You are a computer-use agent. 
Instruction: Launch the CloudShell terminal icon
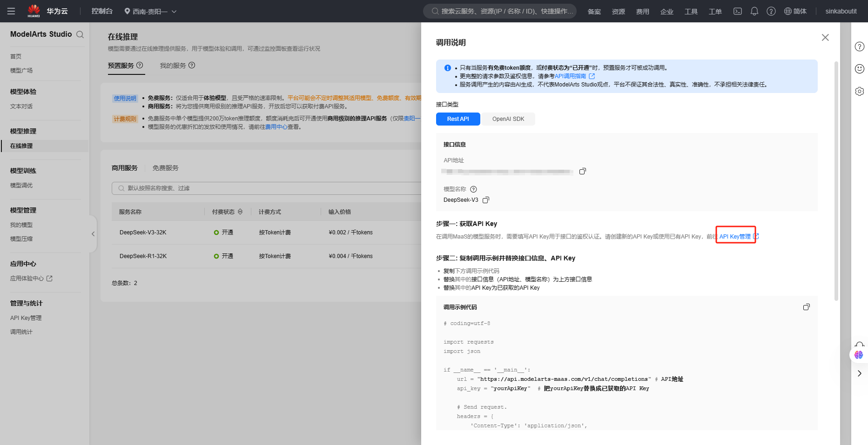[738, 11]
